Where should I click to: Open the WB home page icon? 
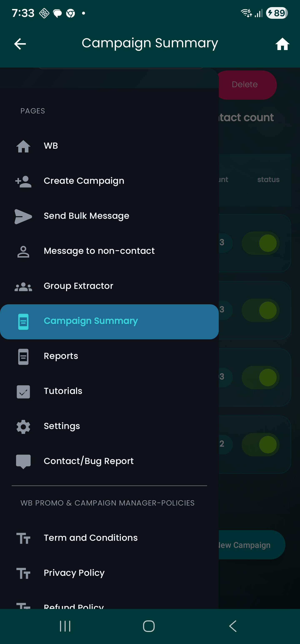[23, 146]
